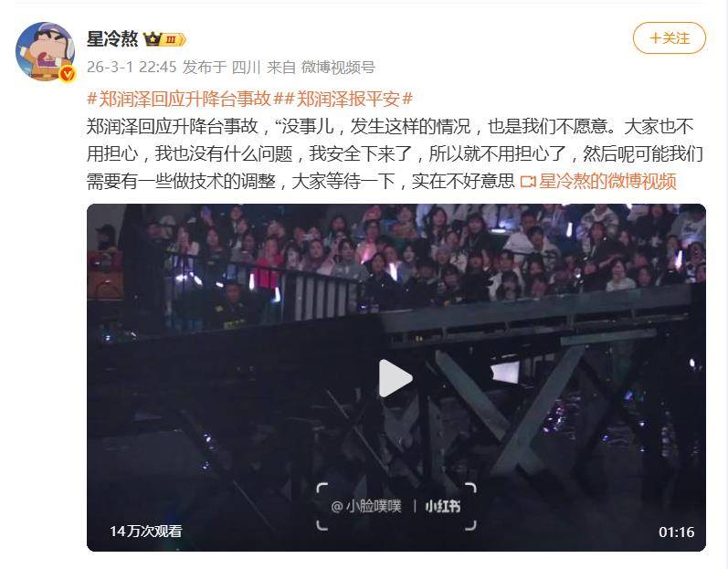Follow the user with the +关注 button
This screenshot has width=728, height=569.
pyautogui.click(x=670, y=38)
